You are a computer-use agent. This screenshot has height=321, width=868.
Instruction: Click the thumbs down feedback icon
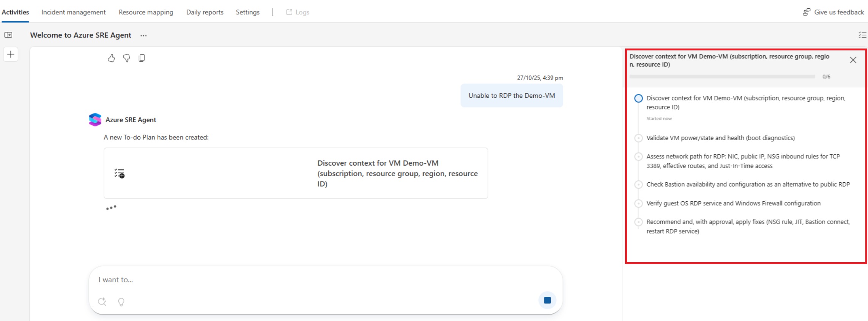pos(126,58)
